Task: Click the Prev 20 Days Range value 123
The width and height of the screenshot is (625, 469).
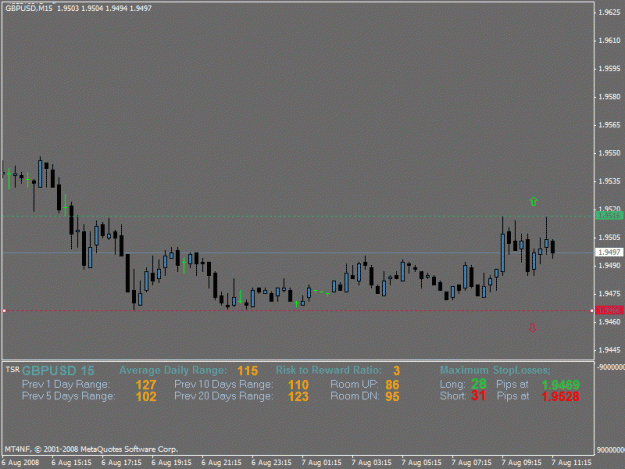Action: (x=298, y=396)
